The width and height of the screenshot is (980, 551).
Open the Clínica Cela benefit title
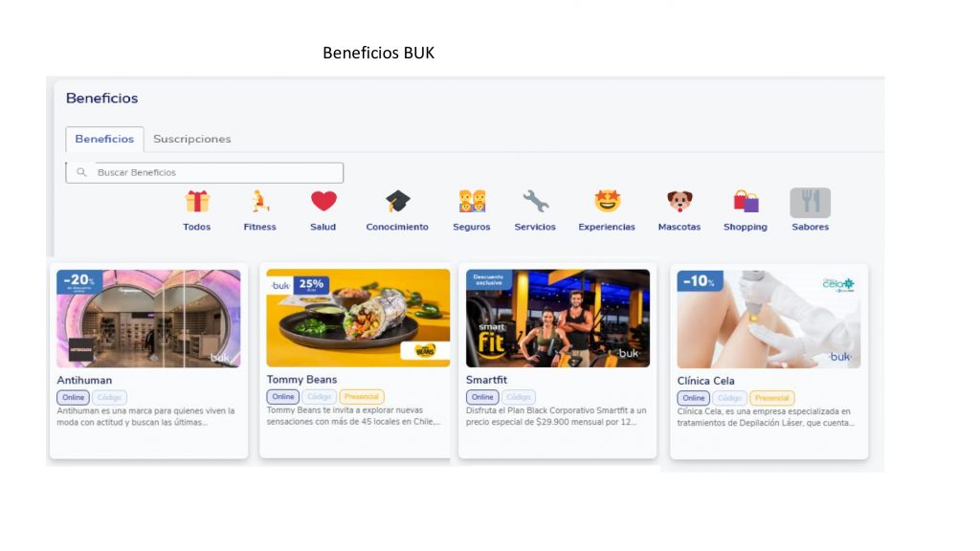[705, 381]
